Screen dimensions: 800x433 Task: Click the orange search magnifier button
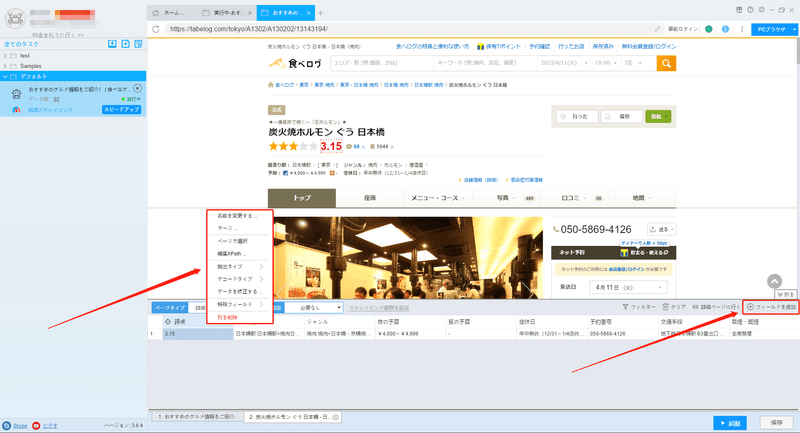point(666,63)
